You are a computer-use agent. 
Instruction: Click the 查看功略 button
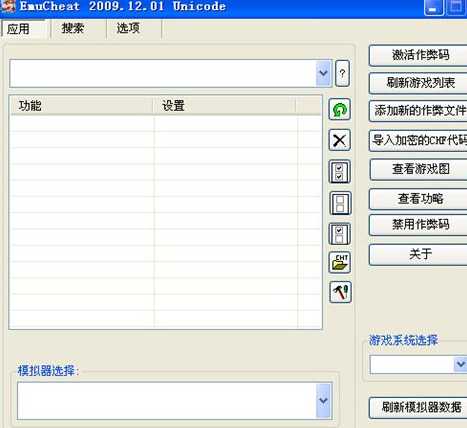coord(419,199)
